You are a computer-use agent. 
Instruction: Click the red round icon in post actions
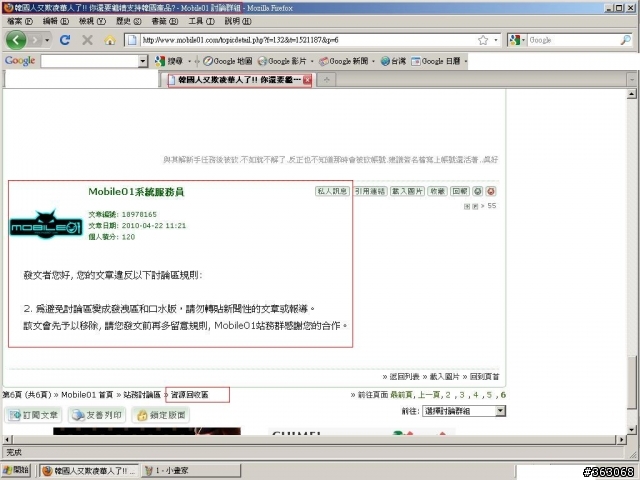491,191
